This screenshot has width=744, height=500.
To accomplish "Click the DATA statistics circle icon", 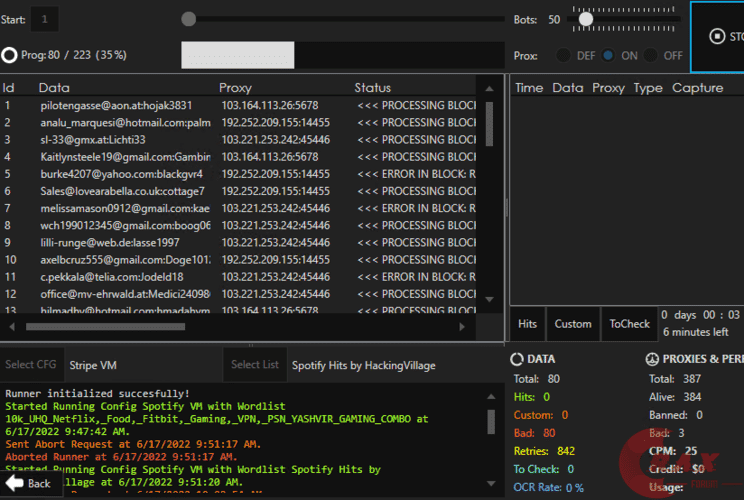I will tap(517, 359).
